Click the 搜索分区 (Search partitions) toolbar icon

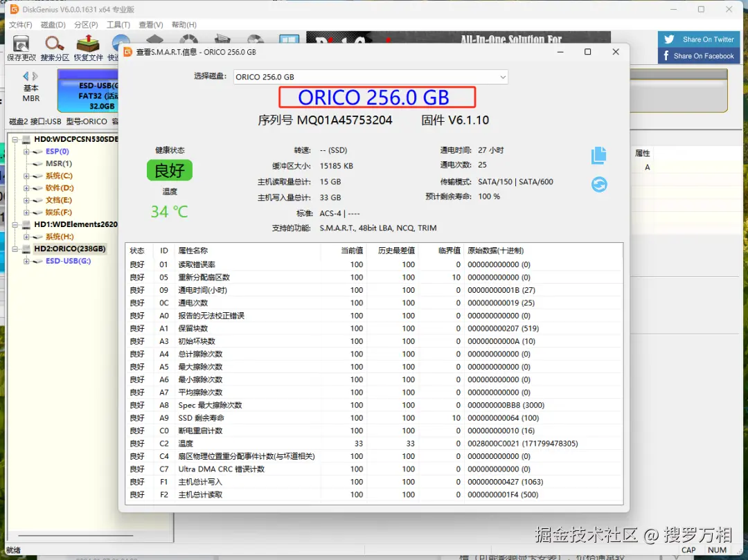(55, 44)
